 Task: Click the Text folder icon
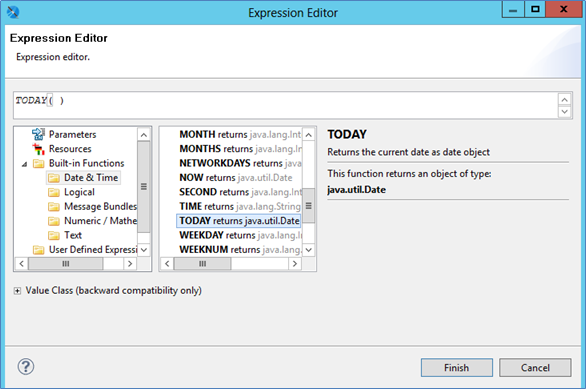(x=54, y=235)
